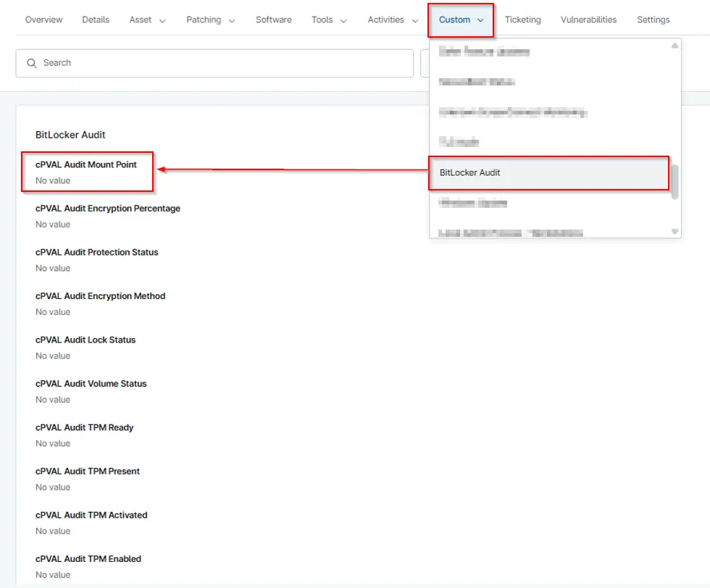Viewport: 710px width, 588px height.
Task: Click the dropdown list scrollbar thumb
Action: (x=674, y=182)
